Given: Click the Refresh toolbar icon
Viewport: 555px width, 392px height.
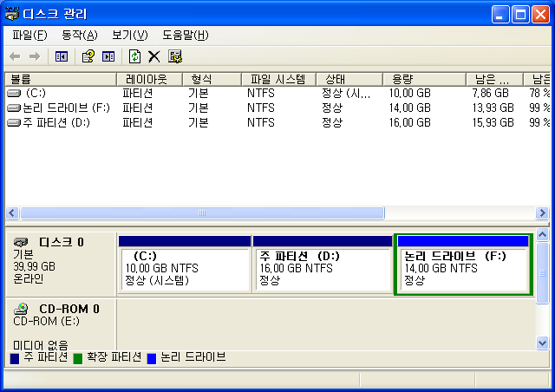Looking at the screenshot, I should click(x=134, y=56).
